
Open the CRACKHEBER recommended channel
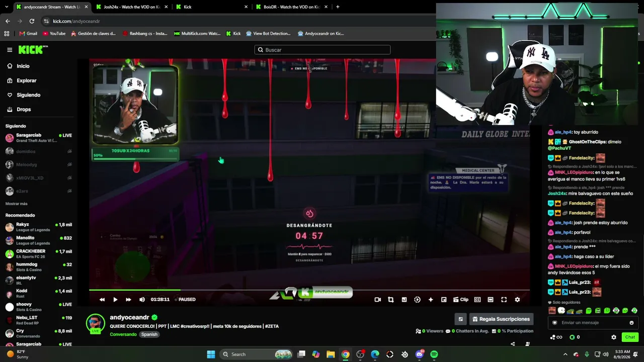pos(39,254)
